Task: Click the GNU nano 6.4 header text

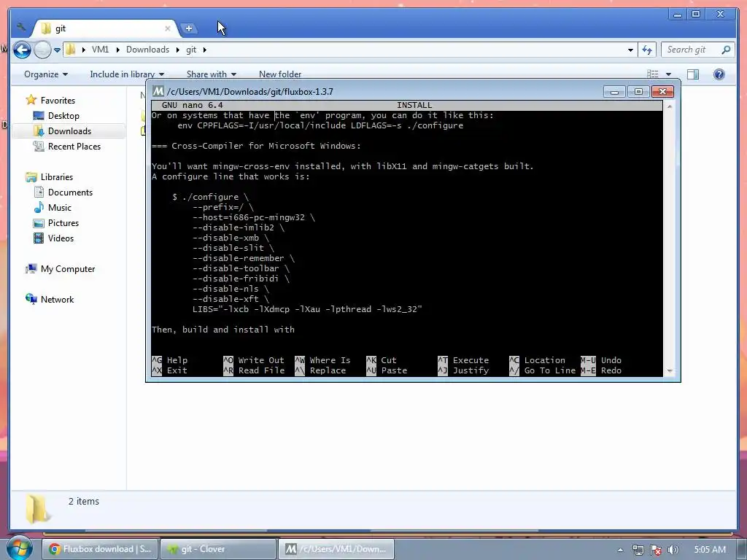Action: pyautogui.click(x=193, y=105)
